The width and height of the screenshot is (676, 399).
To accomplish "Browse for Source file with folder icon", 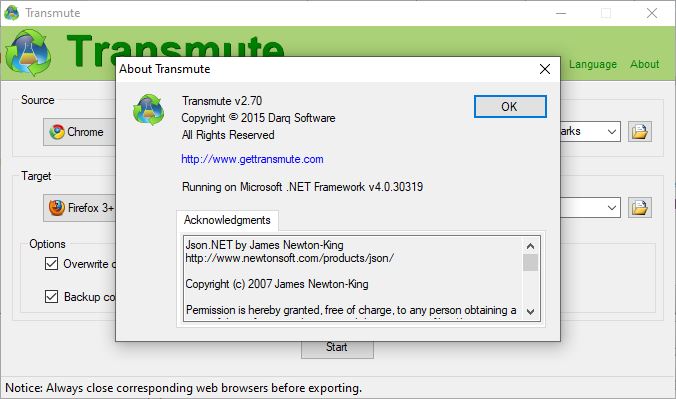I will point(639,132).
